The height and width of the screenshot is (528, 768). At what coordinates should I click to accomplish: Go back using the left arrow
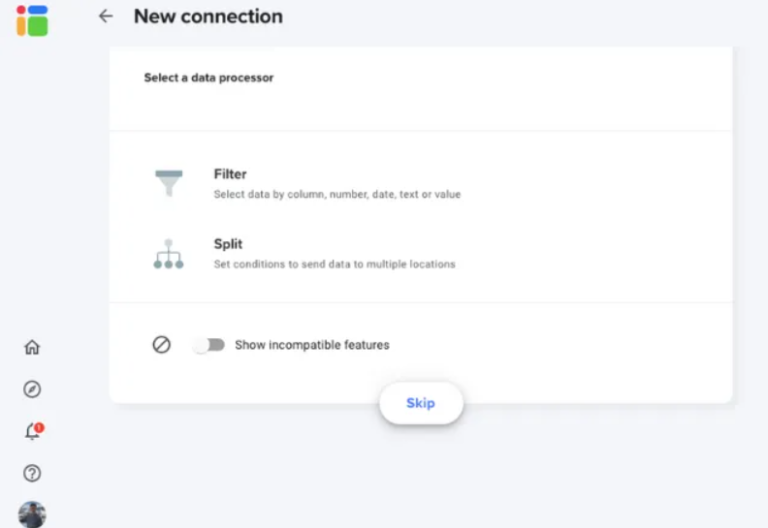click(105, 16)
